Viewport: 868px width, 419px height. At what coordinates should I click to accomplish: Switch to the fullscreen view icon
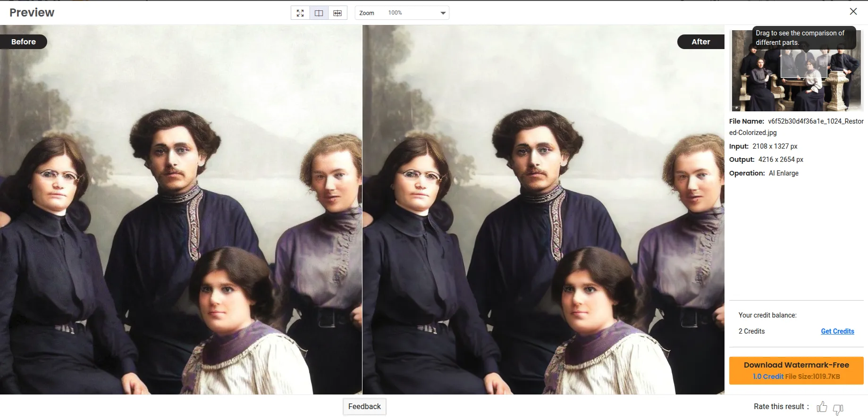click(x=300, y=13)
